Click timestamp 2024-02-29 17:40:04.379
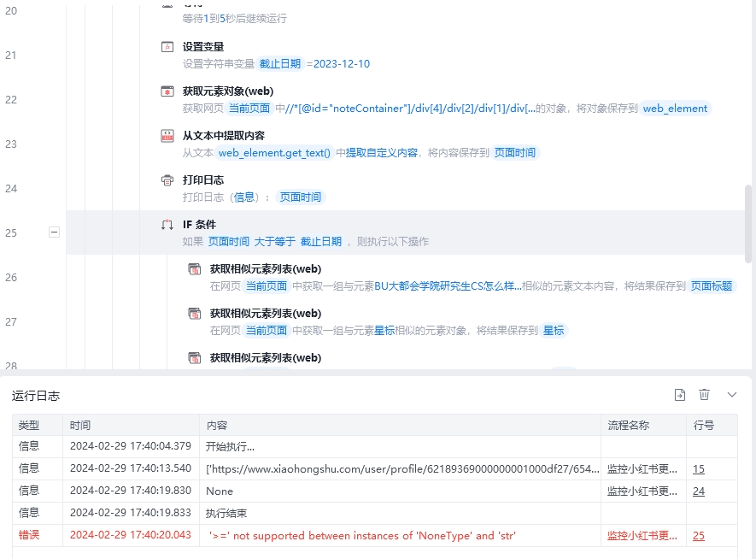Screen dimensions: 756x559 pyautogui.click(x=131, y=446)
